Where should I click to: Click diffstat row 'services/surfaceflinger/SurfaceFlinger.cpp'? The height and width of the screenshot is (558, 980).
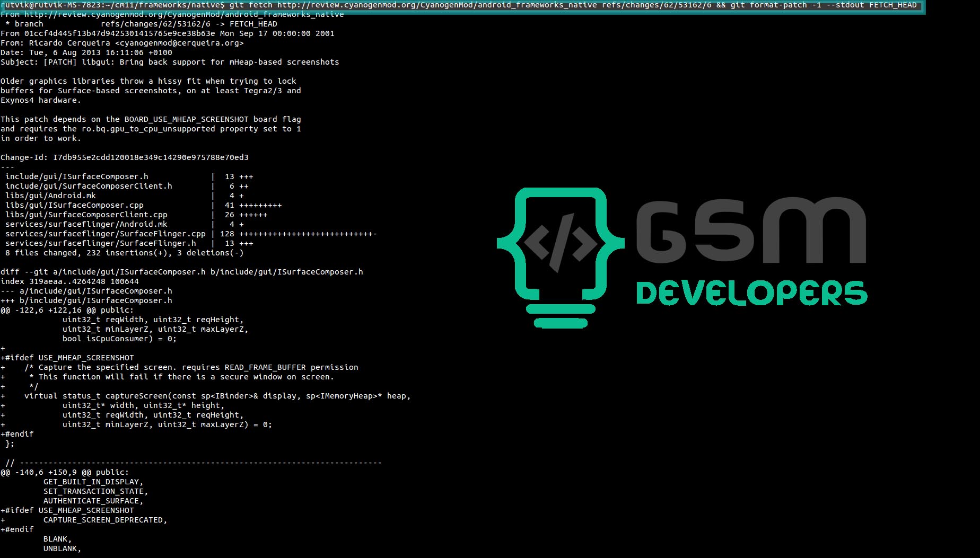tap(191, 234)
